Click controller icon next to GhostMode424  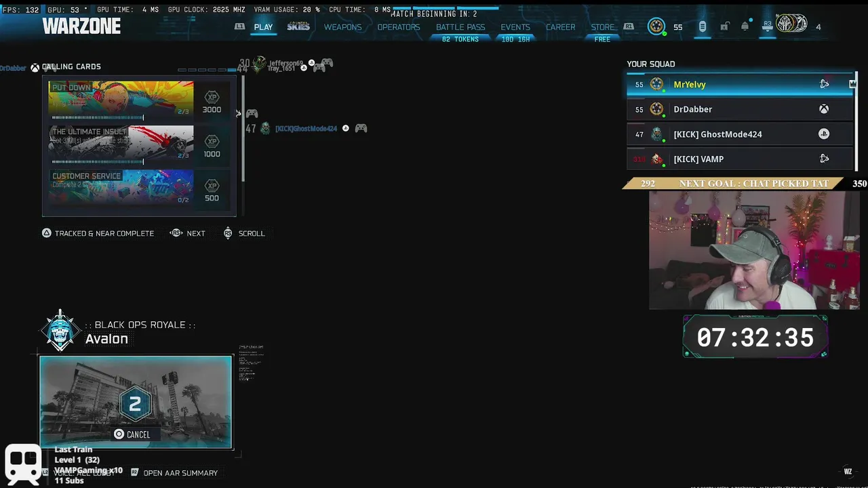[361, 128]
